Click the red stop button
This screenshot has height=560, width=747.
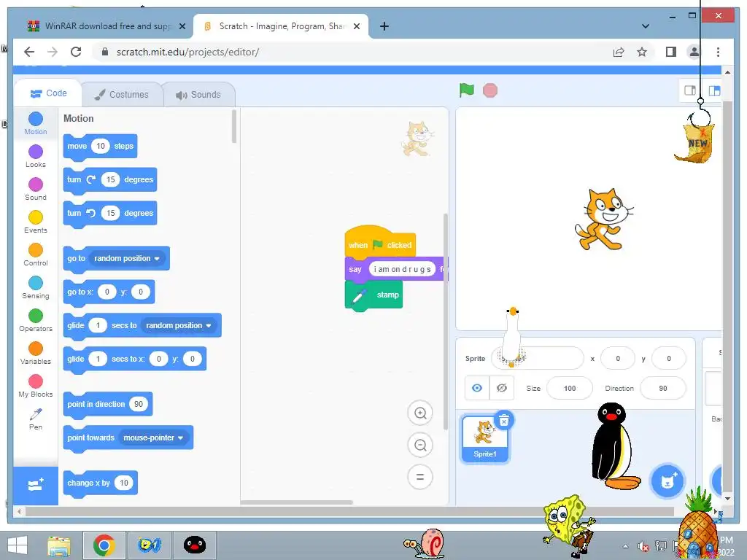coord(489,90)
